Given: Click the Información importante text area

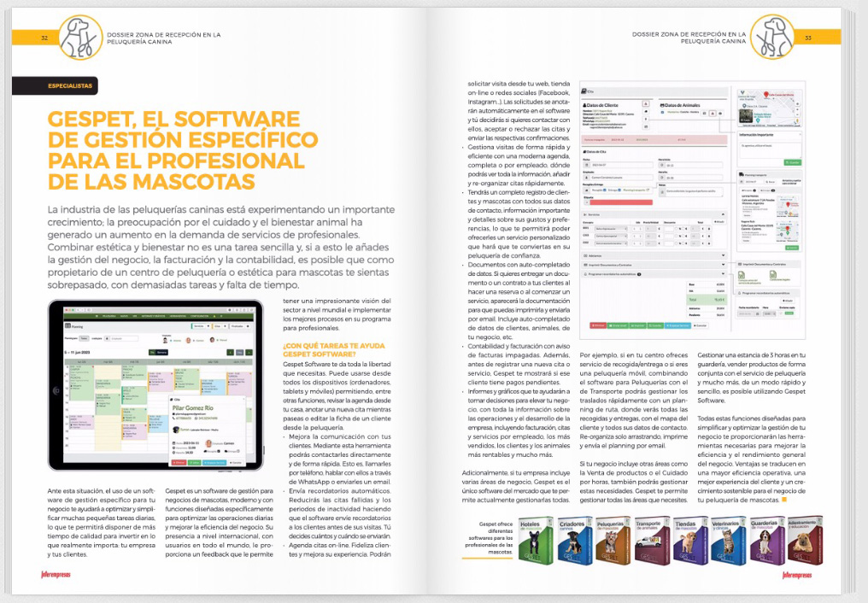Looking at the screenshot, I should [770, 149].
